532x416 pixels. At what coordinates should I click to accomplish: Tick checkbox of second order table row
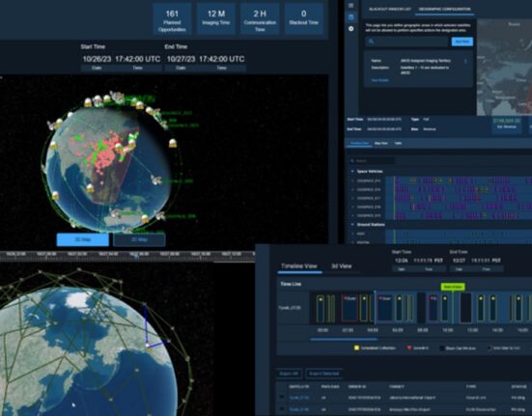click(282, 409)
